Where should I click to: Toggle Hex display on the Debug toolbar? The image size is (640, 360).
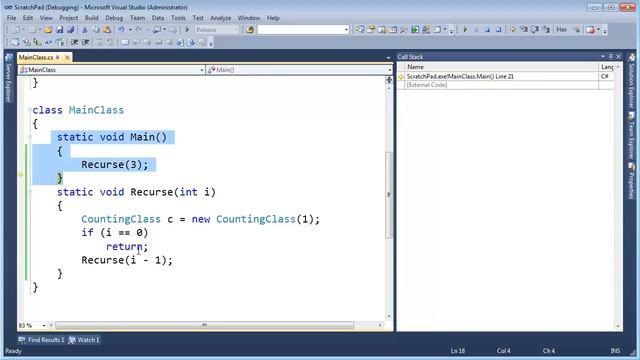click(562, 30)
